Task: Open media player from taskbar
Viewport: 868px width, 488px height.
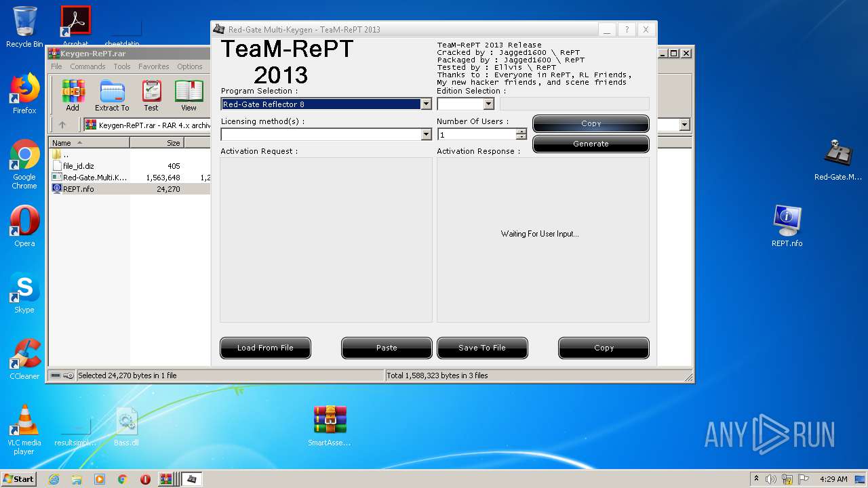Action: 100,479
